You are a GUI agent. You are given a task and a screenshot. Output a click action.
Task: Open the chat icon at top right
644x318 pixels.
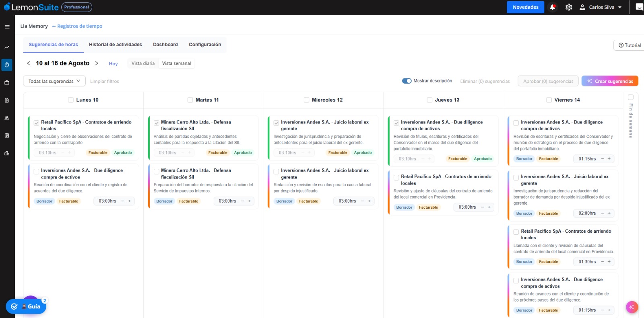click(x=639, y=7)
